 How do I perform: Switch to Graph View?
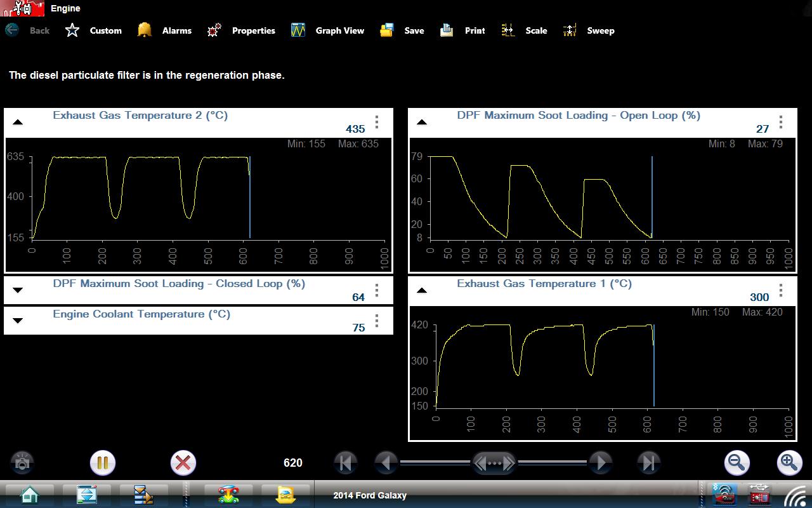[x=298, y=30]
